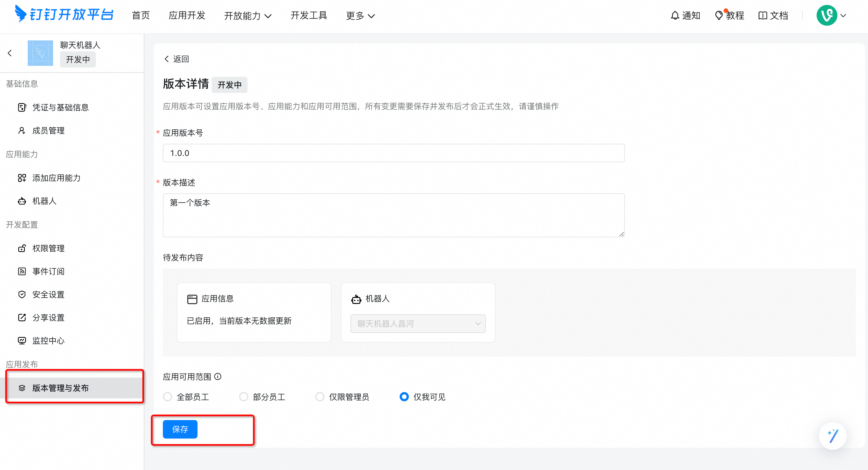Click the 开发中 tag under 聊天机器人
This screenshot has width=868, height=470.
coord(78,60)
